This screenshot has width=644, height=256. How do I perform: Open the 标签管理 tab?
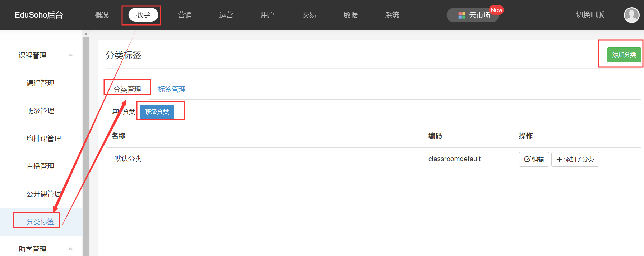pyautogui.click(x=172, y=89)
